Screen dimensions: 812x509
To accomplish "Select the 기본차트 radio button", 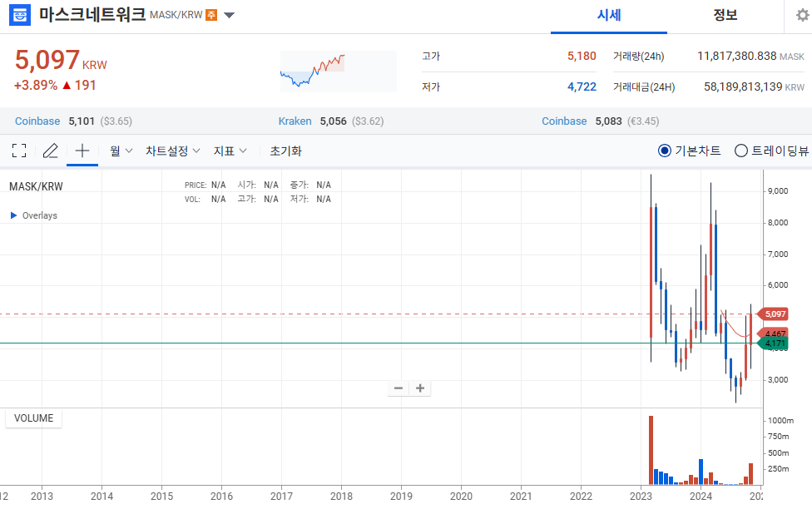I will coord(665,151).
